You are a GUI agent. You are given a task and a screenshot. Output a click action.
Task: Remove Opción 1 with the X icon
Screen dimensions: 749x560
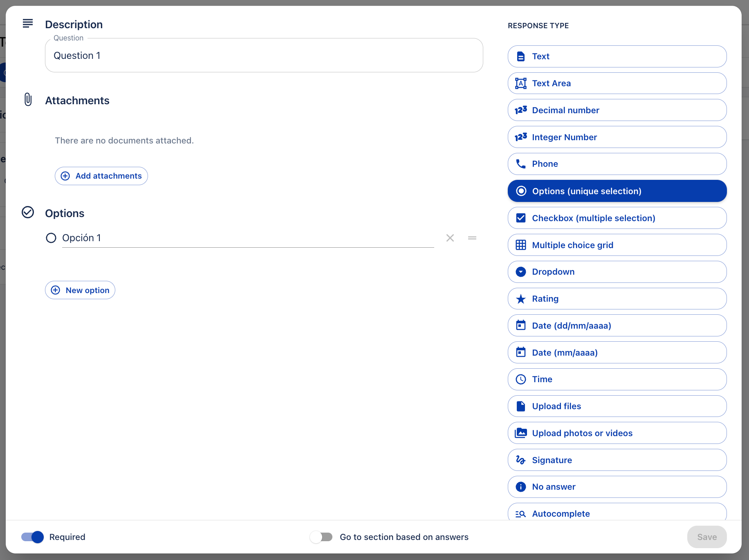click(450, 238)
